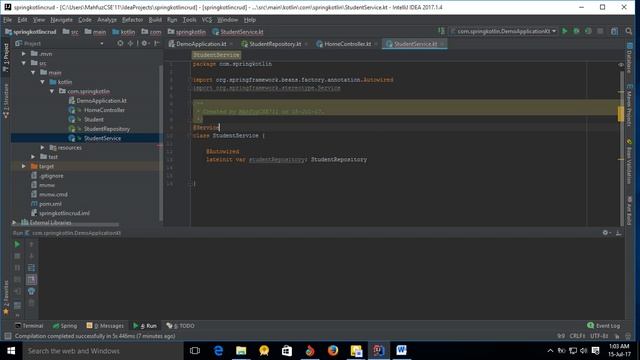Collapse the src folder

point(24,63)
